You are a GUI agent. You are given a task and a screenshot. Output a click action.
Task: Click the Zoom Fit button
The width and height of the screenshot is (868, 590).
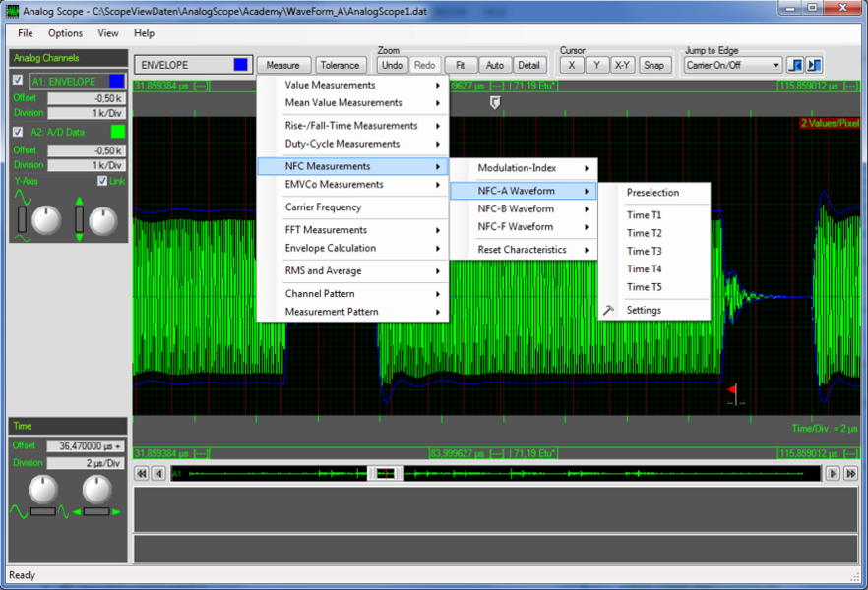click(x=460, y=65)
